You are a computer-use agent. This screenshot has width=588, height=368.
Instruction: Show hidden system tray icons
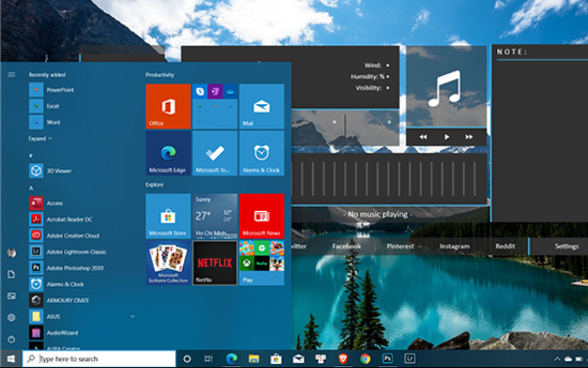tap(557, 359)
